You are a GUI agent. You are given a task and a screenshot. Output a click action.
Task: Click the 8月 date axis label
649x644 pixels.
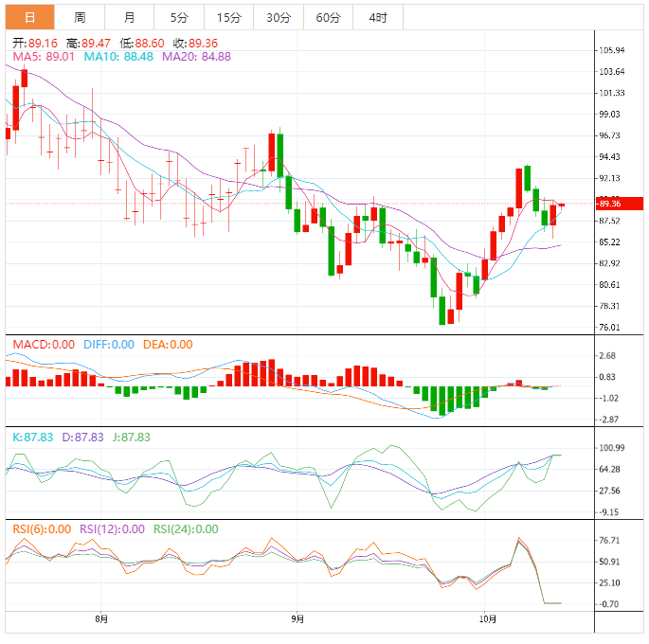tap(101, 619)
